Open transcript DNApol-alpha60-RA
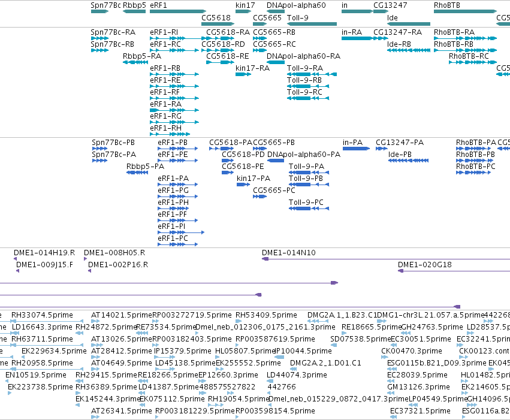 [276, 62]
